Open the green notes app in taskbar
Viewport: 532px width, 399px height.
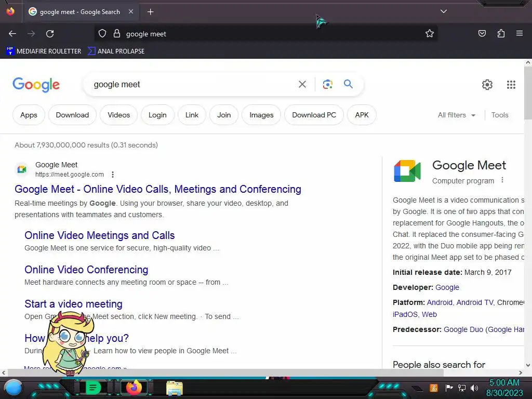92,388
